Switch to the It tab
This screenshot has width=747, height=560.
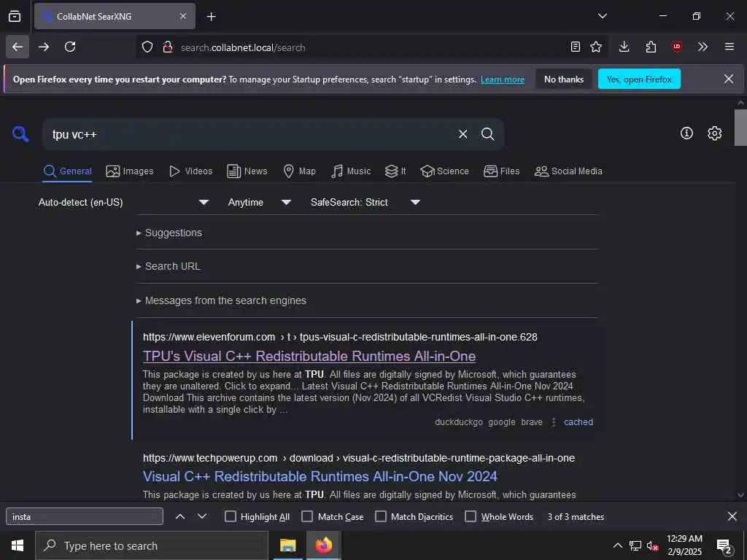tap(395, 171)
